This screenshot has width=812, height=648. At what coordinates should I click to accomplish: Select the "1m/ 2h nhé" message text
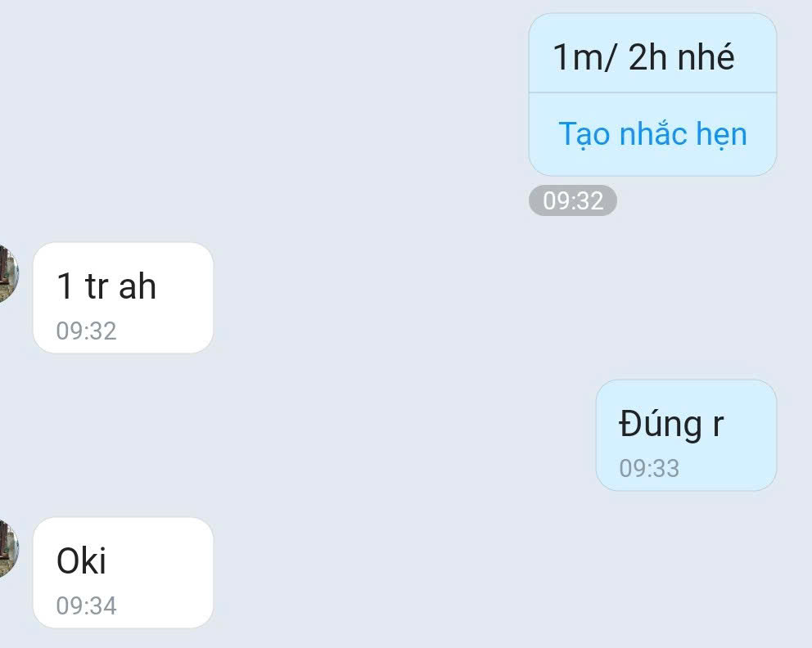click(x=643, y=56)
